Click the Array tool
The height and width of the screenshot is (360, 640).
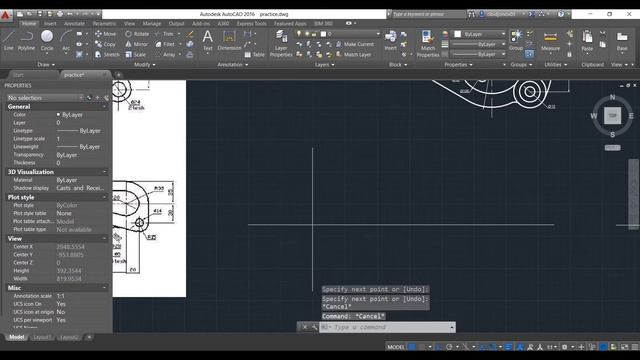[165, 54]
